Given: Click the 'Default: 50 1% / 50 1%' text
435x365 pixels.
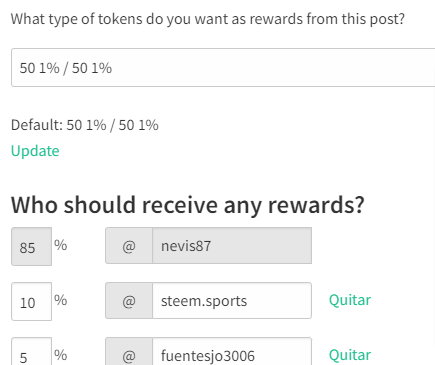Looking at the screenshot, I should click(x=85, y=125).
